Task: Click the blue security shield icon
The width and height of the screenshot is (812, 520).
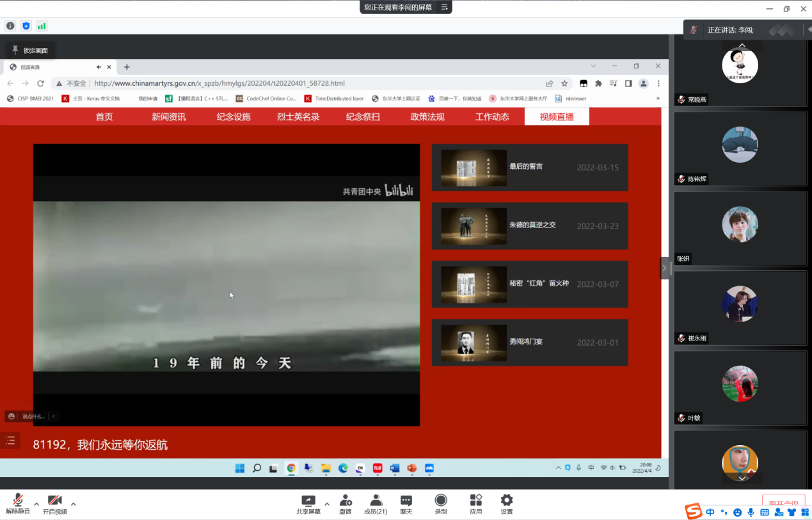Action: 26,26
